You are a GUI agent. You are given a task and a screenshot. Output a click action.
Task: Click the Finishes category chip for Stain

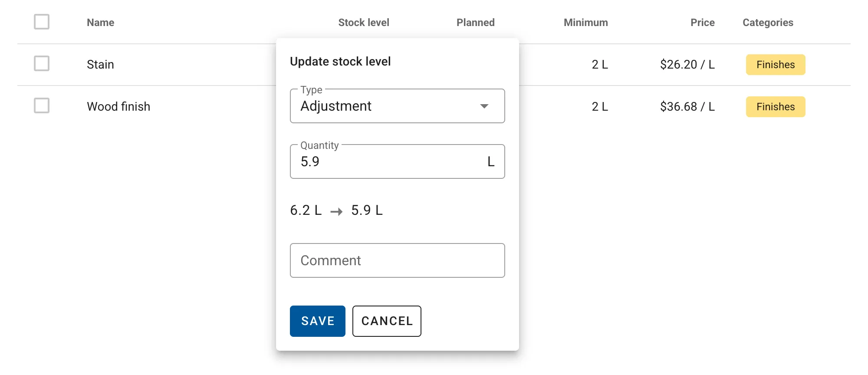coord(775,64)
